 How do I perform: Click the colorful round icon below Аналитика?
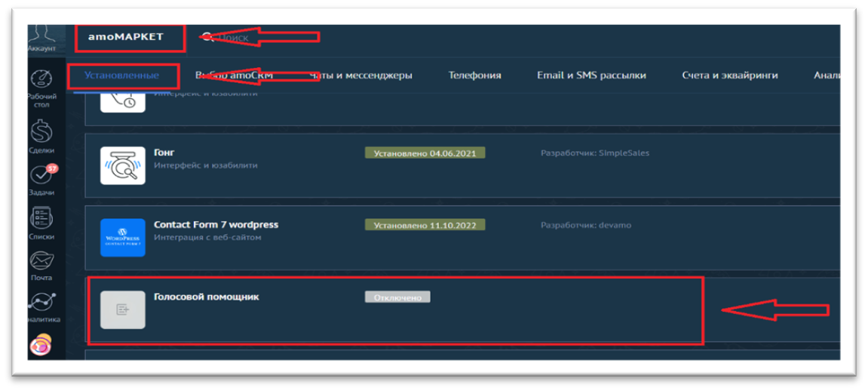coord(42,345)
